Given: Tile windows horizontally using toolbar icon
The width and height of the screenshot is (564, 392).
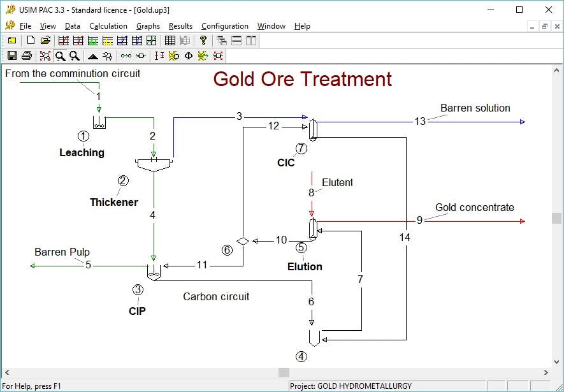Looking at the screenshot, I should 236,41.
